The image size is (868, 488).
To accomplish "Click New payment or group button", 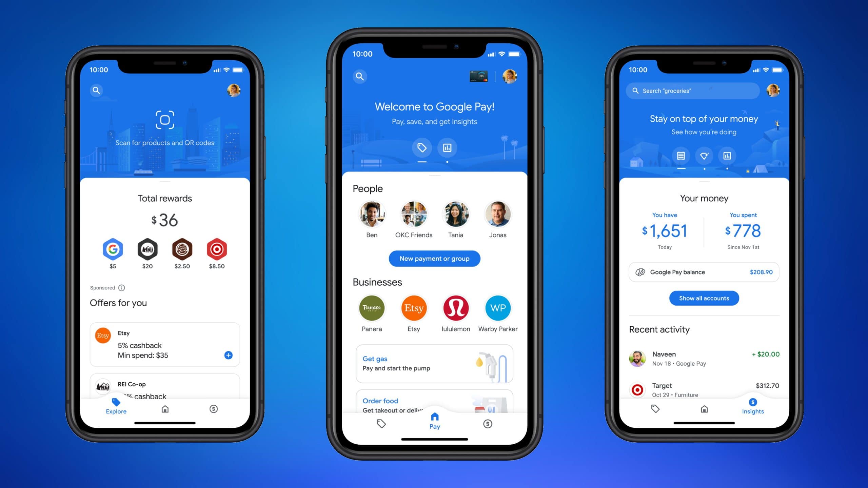I will [434, 258].
